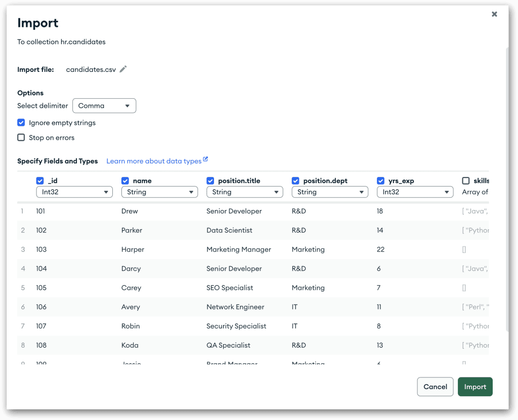
Task: Uncheck the _id field checkbox
Action: tap(40, 181)
